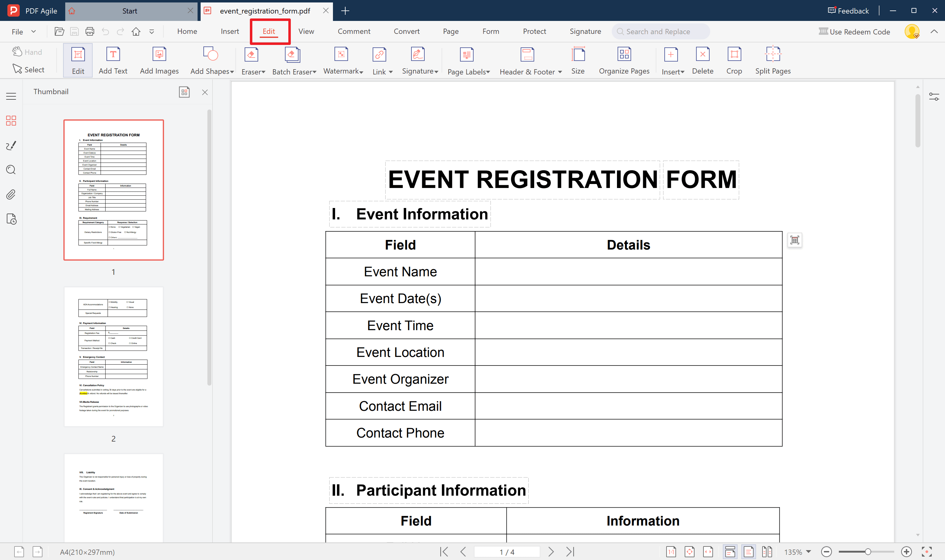Select the Add Text tool
Viewport: 945px width, 560px height.
coord(113,60)
